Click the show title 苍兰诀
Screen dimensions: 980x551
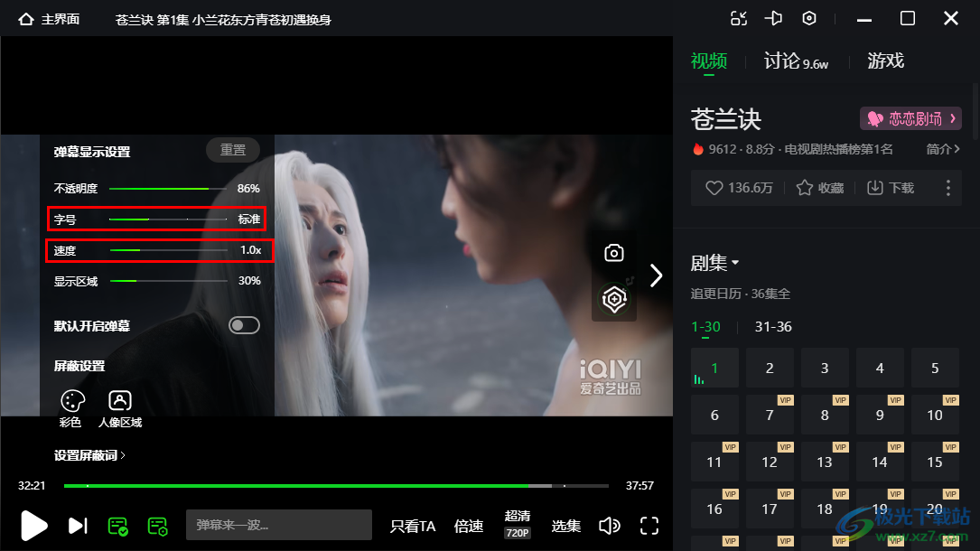[x=725, y=119]
